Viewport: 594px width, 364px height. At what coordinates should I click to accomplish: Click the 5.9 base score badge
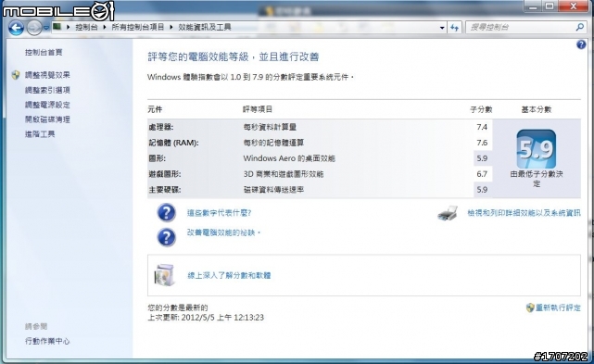(x=536, y=149)
